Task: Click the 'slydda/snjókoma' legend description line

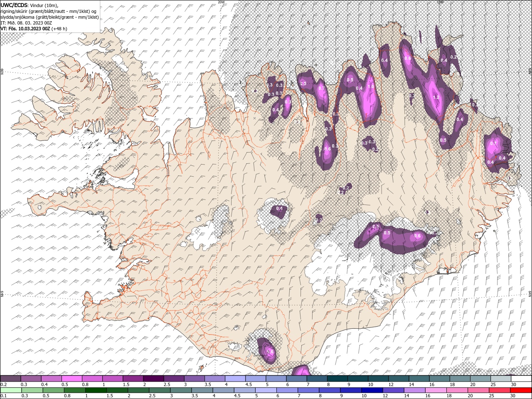Action: [x=49, y=17]
